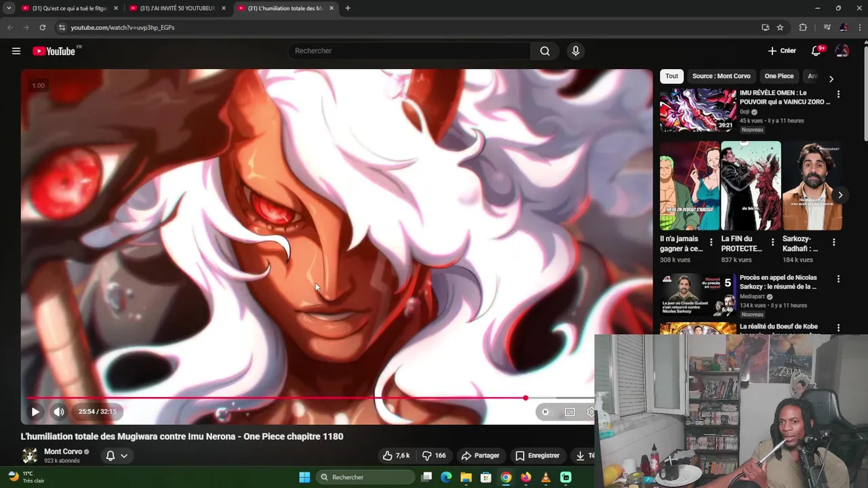Screen dimensions: 868x488
Task: Open the tab search chevron in Chrome
Action: [9, 8]
